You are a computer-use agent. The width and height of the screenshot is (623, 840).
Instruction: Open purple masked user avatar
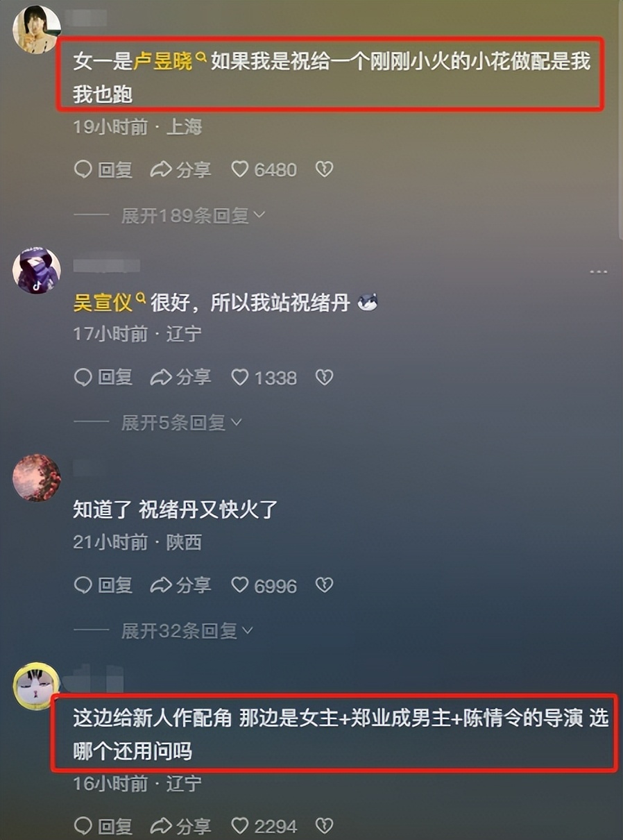37,270
